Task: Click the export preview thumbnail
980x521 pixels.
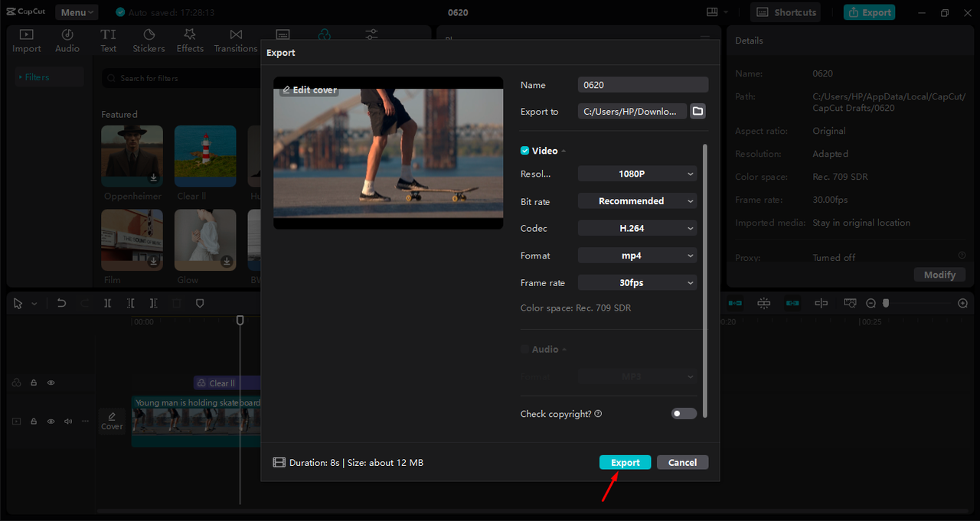Action: coord(388,153)
